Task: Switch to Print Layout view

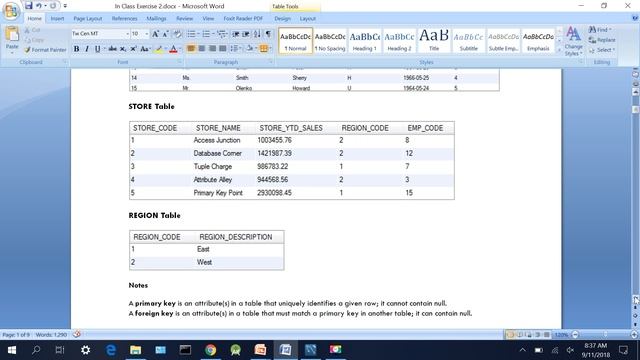Action: (510, 335)
